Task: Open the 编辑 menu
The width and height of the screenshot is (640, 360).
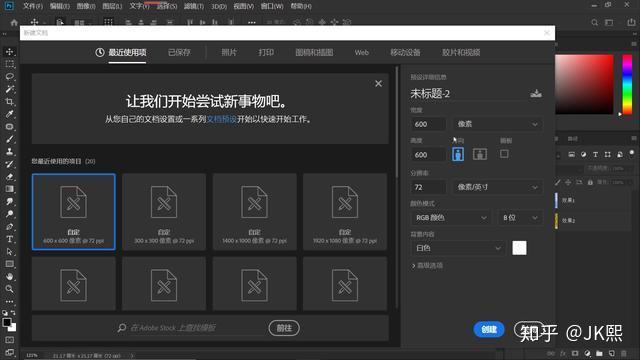Action: (x=60, y=6)
